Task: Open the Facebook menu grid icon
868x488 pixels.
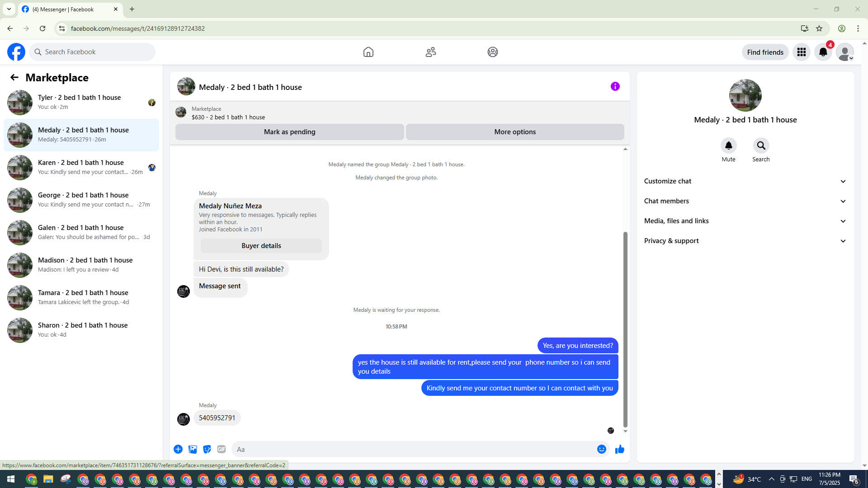Action: 801,52
